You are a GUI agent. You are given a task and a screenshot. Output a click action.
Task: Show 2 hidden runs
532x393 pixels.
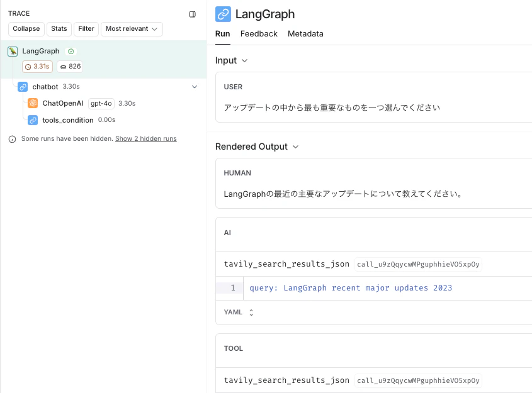click(146, 138)
